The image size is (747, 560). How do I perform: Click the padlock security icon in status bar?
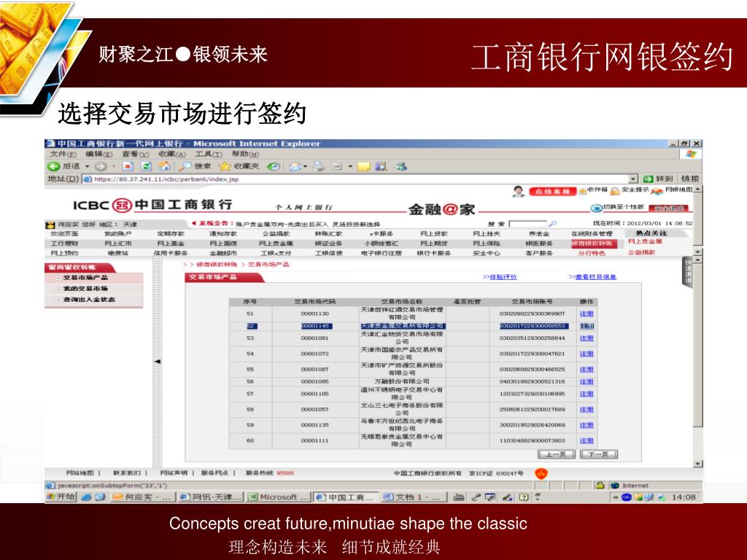pos(600,485)
